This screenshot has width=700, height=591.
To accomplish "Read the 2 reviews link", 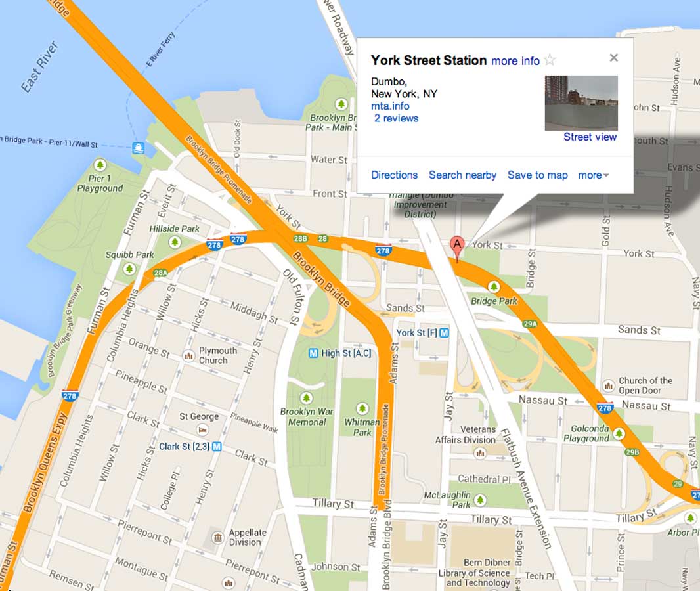I will click(x=396, y=118).
